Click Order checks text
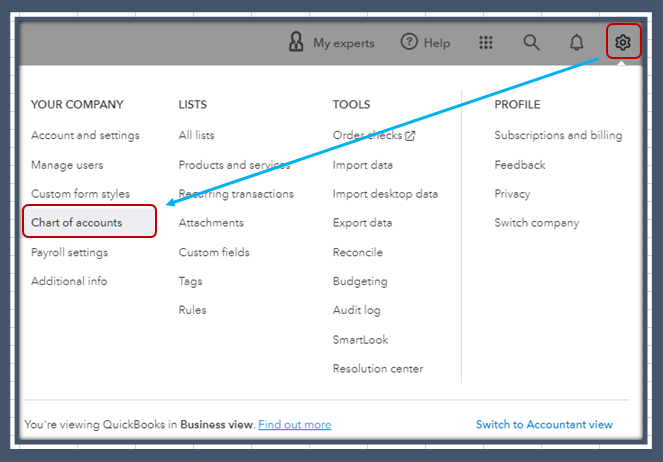 [x=367, y=135]
